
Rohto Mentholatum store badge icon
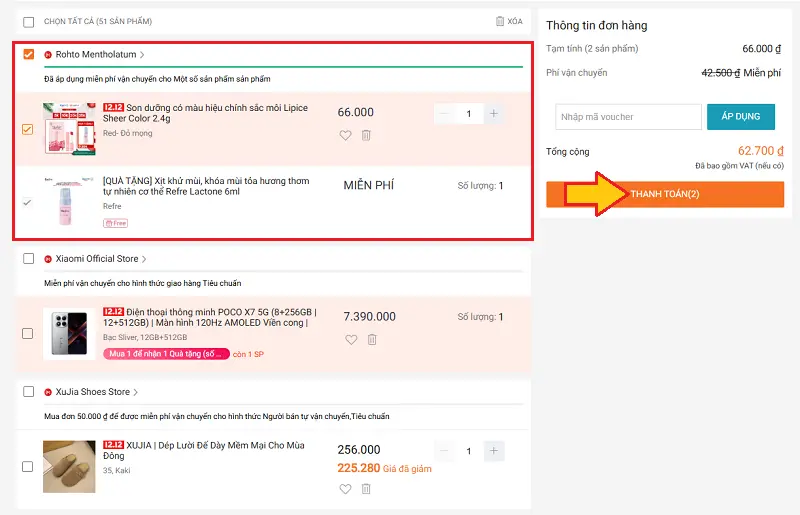coord(48,55)
